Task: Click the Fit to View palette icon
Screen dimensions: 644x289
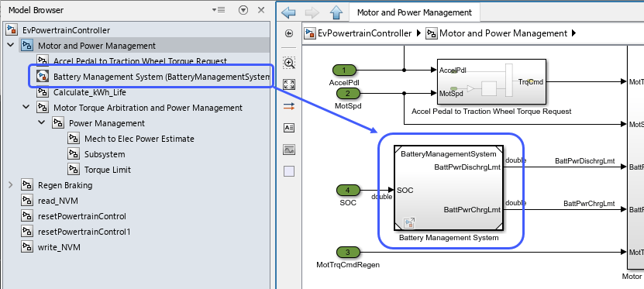Action: tap(289, 84)
